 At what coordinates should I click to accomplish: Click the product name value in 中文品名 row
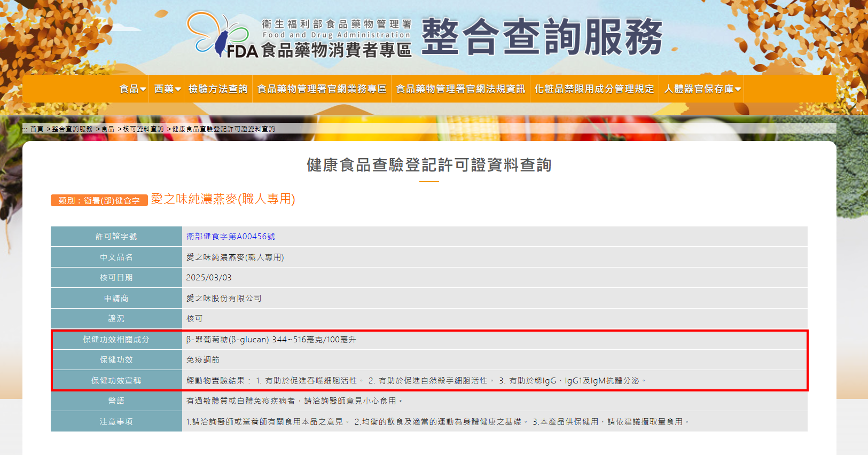click(x=235, y=257)
